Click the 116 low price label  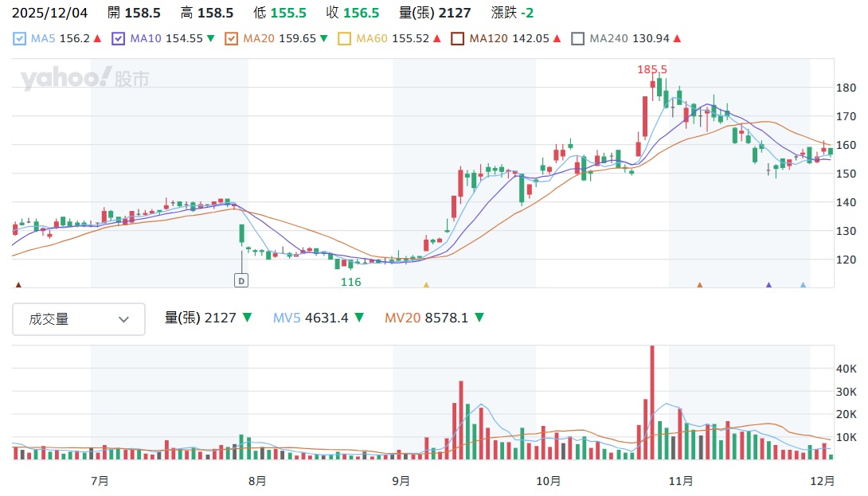(x=351, y=282)
